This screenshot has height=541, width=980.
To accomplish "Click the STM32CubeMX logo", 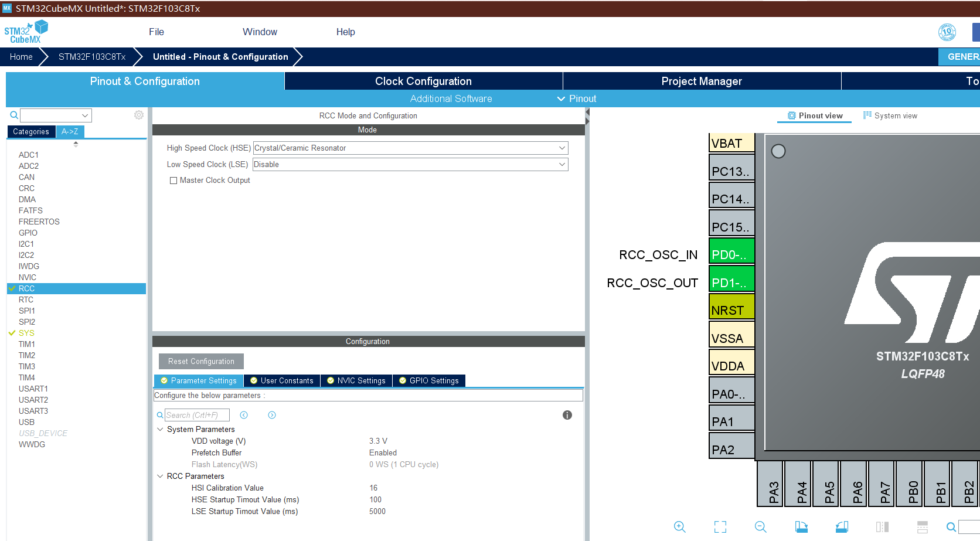I will (26, 32).
